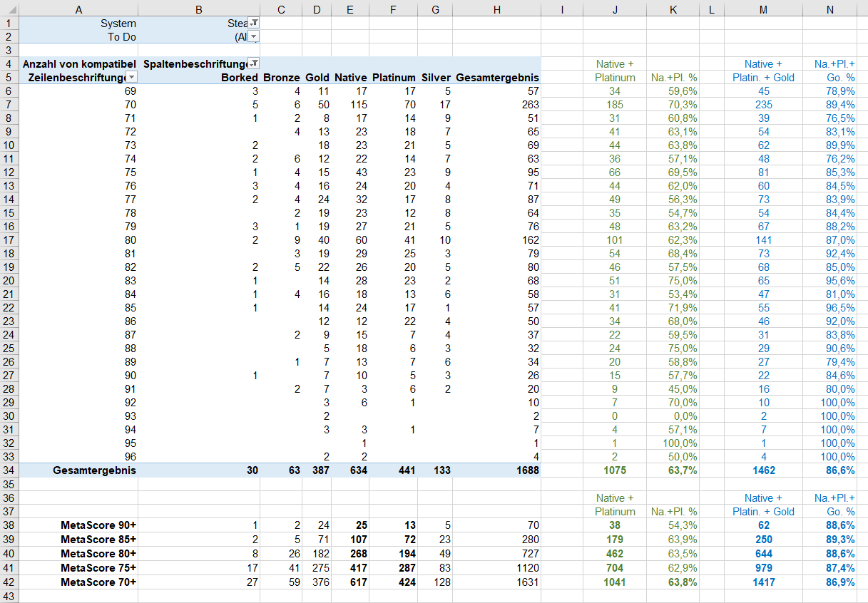Select row 34 via its row header
Viewport: 868px width, 603px height.
pos(9,470)
